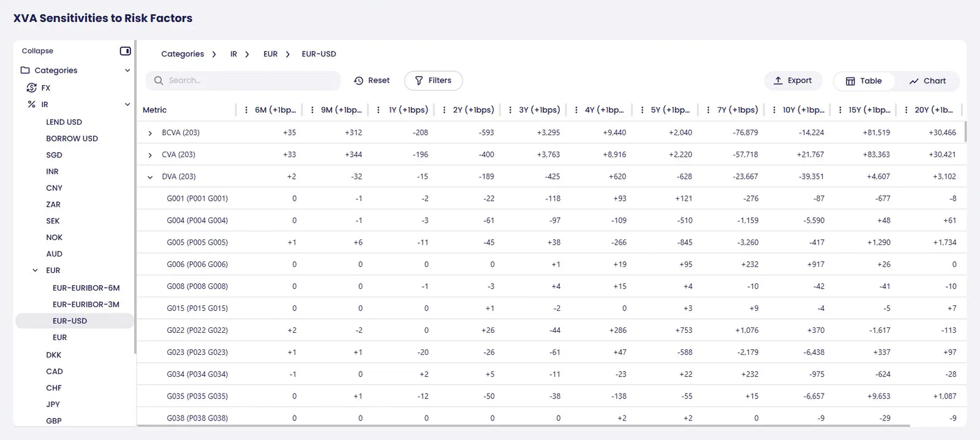Click the G001 (P001 G001) row label
Screen dimensions: 980x440
(197, 199)
